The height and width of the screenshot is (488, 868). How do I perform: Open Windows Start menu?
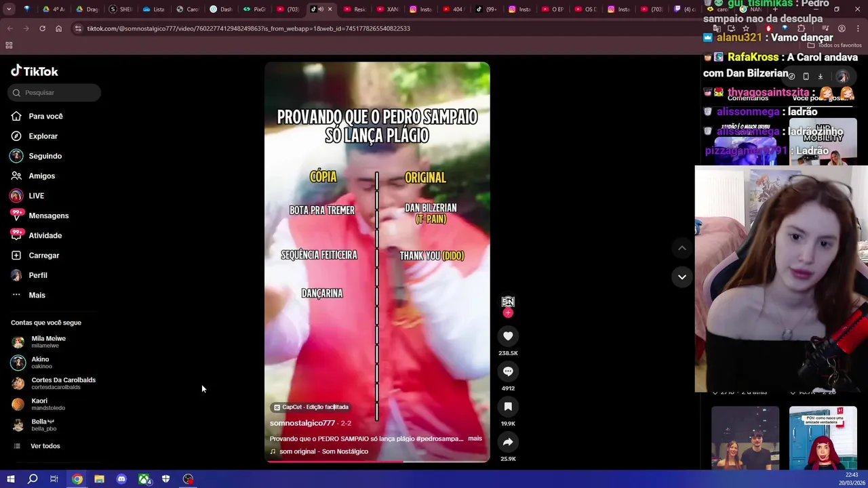click(x=10, y=479)
